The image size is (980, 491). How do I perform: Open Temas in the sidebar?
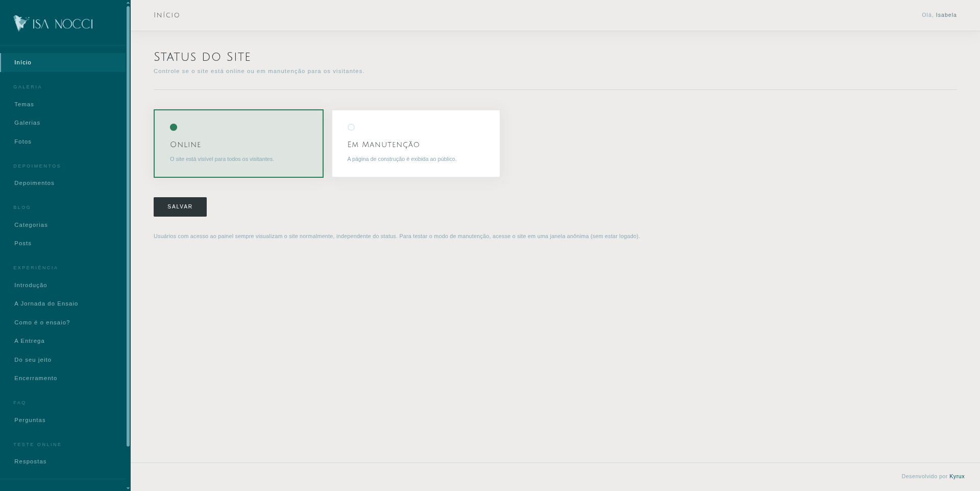(x=63, y=104)
